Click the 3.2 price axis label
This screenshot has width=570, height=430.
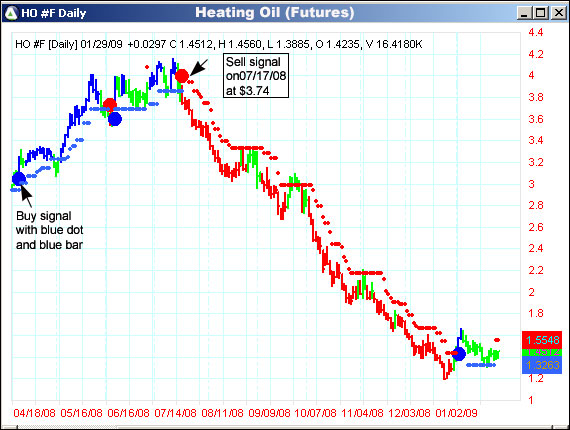pyautogui.click(x=535, y=162)
